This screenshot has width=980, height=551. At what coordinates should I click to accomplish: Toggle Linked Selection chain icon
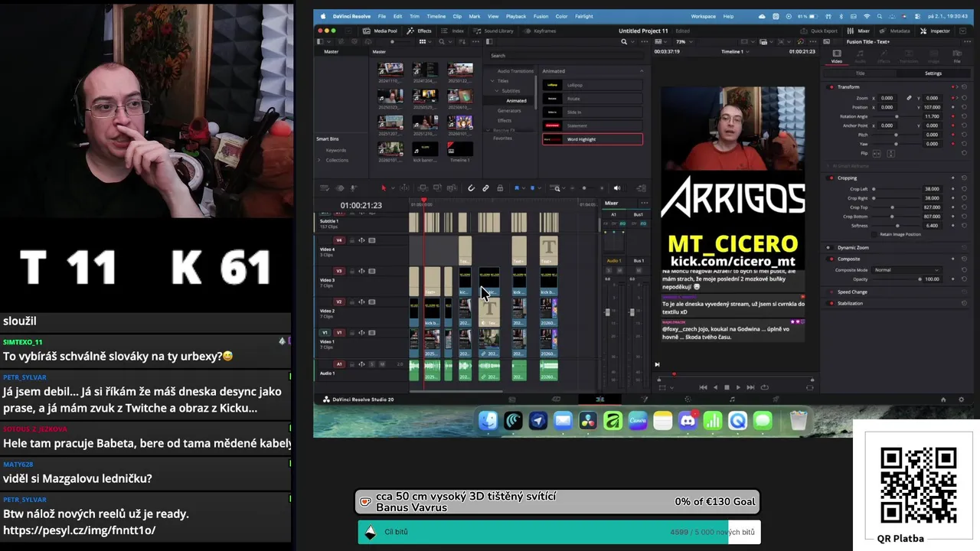pyautogui.click(x=485, y=188)
